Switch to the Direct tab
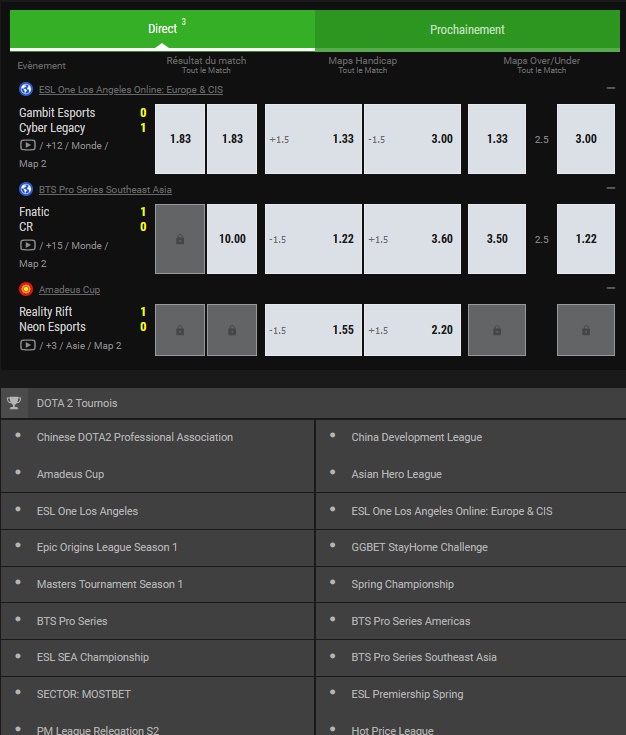The width and height of the screenshot is (626, 735). pyautogui.click(x=162, y=29)
